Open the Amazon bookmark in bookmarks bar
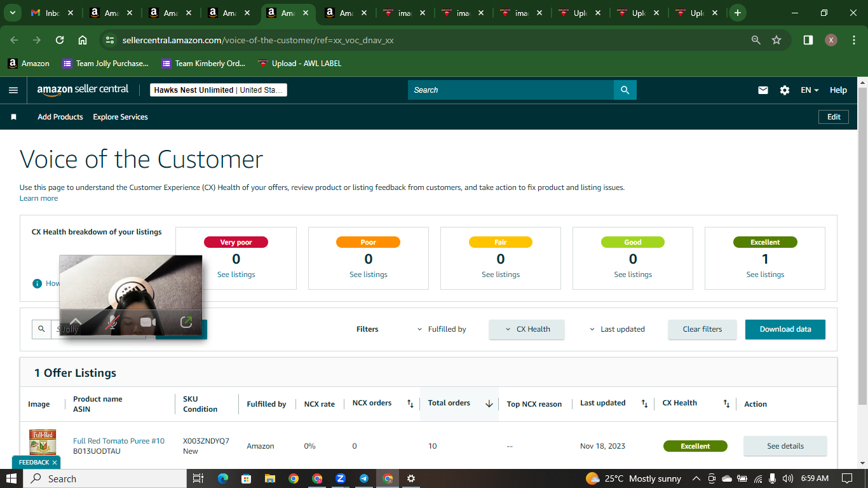 pyautogui.click(x=29, y=64)
